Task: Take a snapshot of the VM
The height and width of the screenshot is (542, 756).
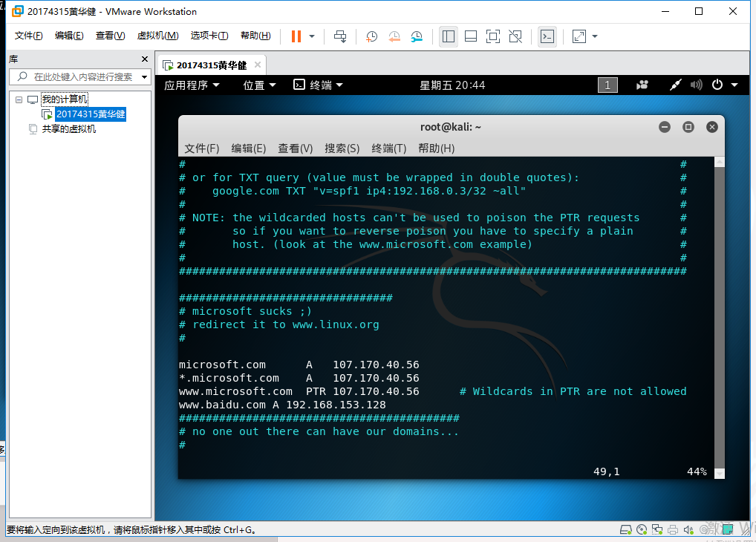Action: [372, 36]
